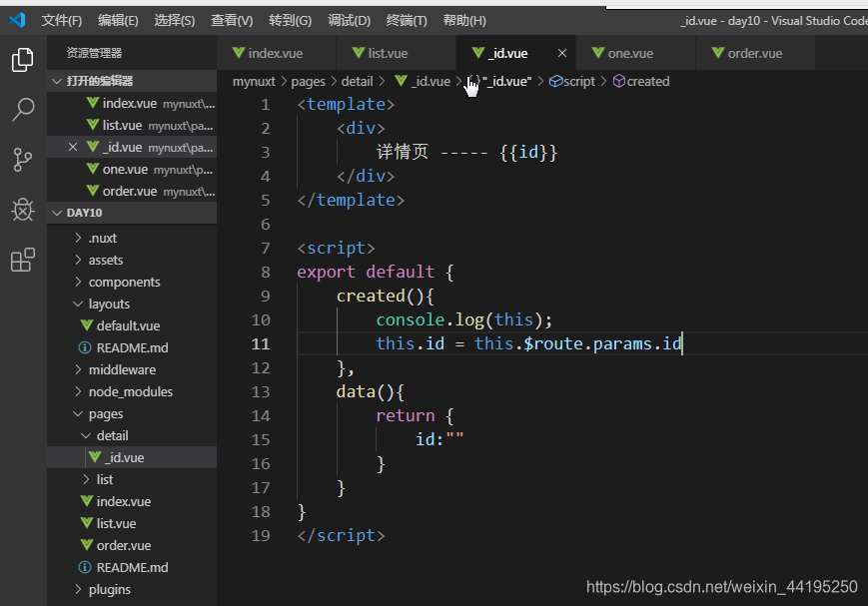Screen dimensions: 868x606
Task: Switch to the index.vue tab
Action: point(276,53)
